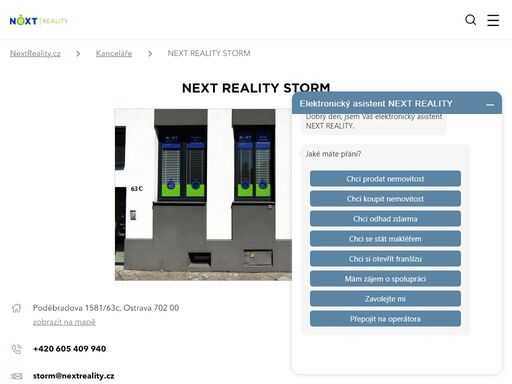512x384 pixels.
Task: Click the 'zobrazit na mapě' link
Action: (x=64, y=322)
